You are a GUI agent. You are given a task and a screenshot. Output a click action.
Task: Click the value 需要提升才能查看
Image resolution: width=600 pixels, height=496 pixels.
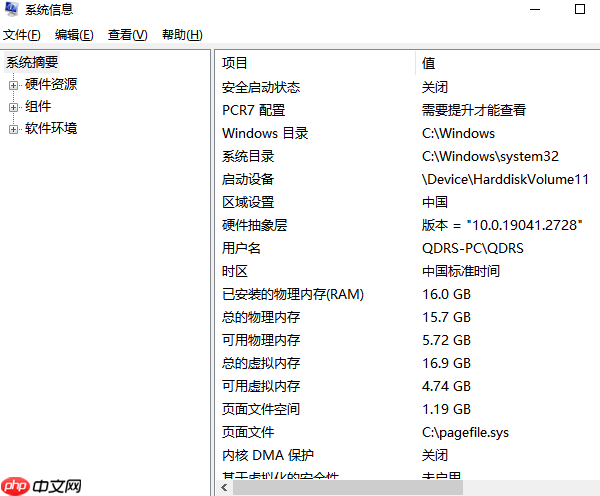(x=474, y=110)
